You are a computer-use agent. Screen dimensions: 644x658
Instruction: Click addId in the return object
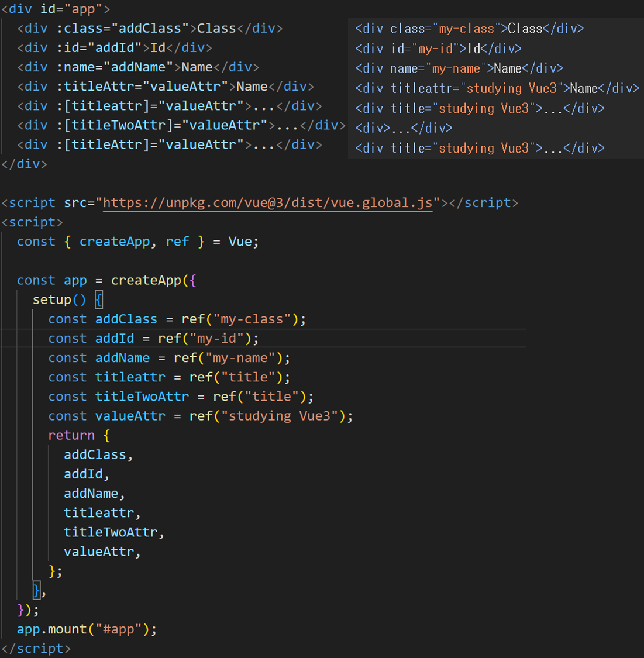coord(83,474)
